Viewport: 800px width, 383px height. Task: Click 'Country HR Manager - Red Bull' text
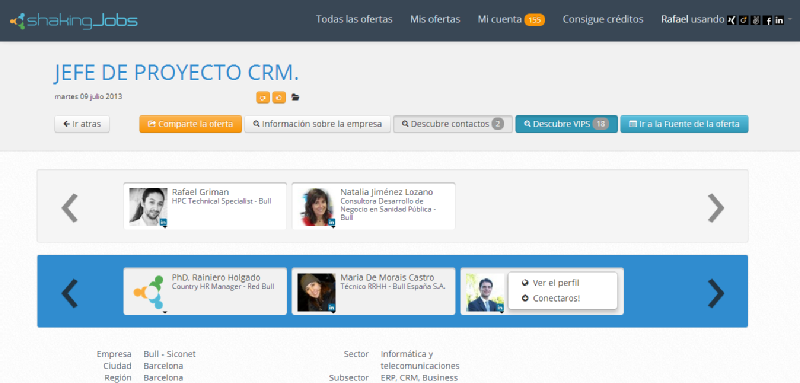pos(223,287)
